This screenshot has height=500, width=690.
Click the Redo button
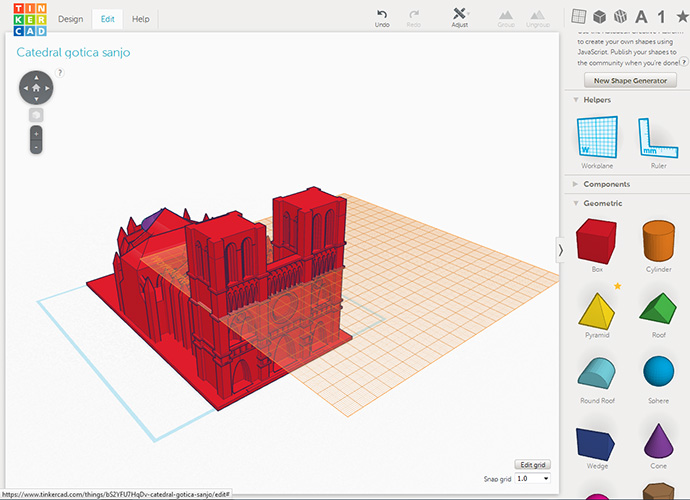point(414,18)
